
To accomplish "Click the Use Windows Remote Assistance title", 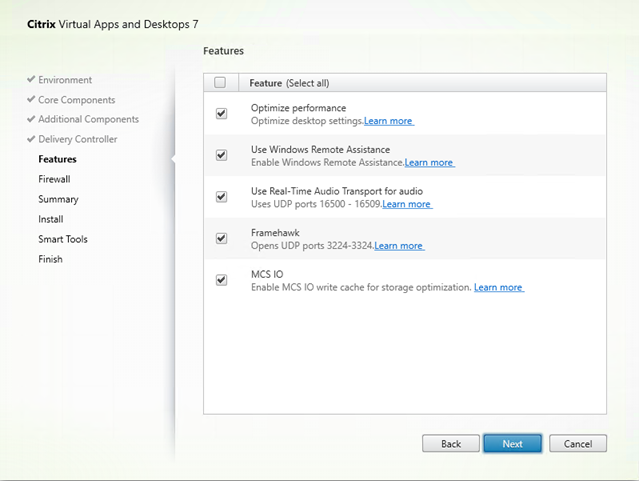I will (x=320, y=150).
